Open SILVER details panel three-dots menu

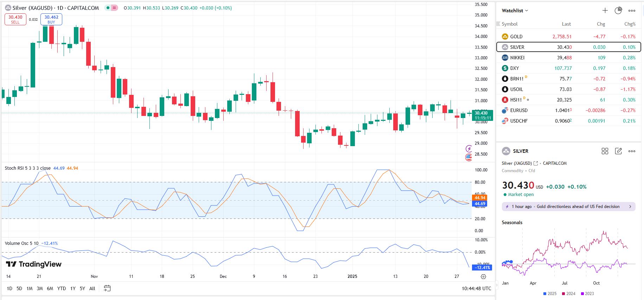click(x=632, y=151)
